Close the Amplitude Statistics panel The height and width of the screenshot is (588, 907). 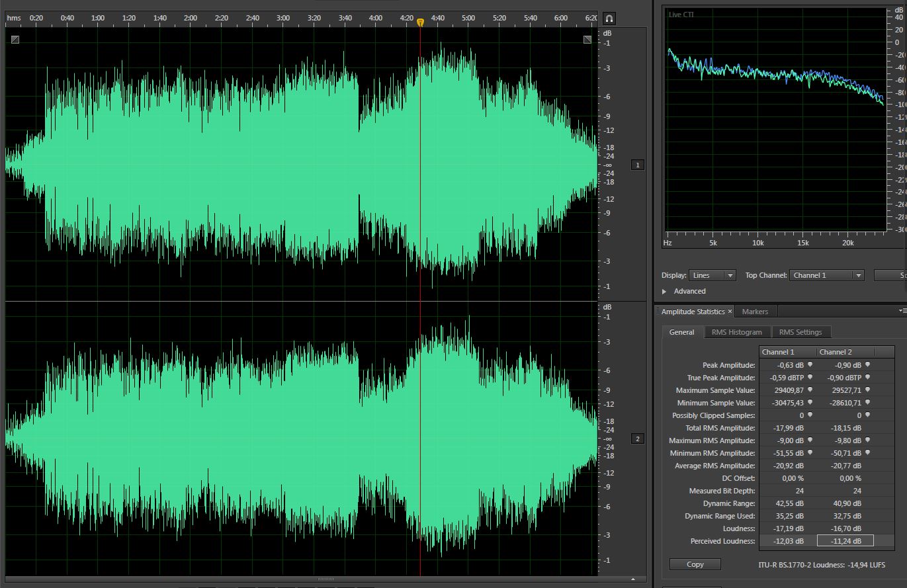click(x=730, y=312)
